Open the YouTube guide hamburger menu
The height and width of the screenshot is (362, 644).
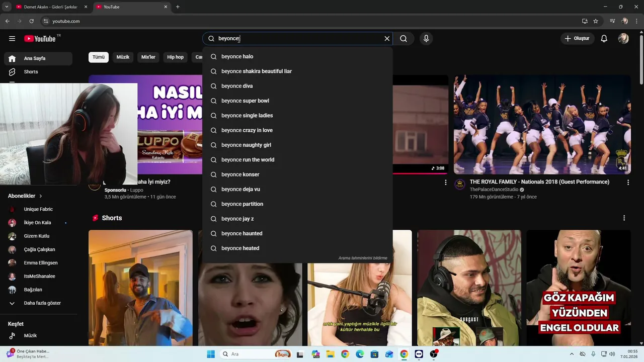(12, 39)
